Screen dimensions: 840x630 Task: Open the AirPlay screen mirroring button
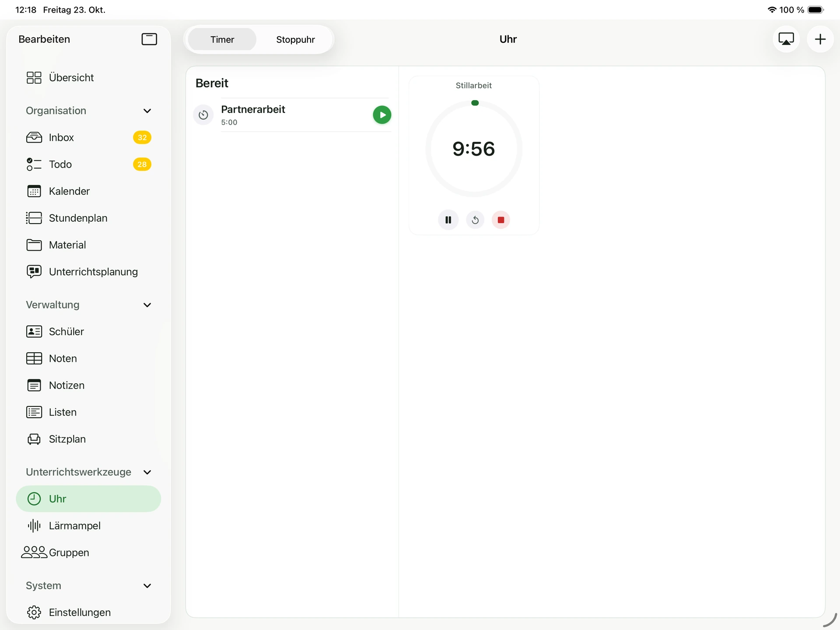coord(786,39)
